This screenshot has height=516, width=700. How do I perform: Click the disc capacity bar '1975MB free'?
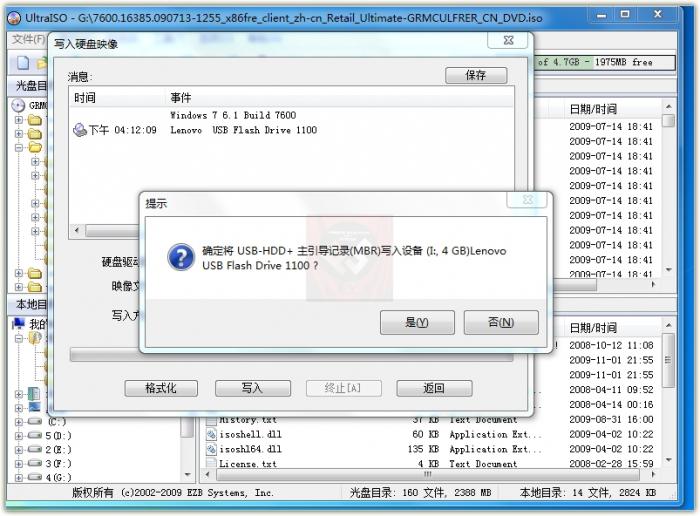point(604,62)
